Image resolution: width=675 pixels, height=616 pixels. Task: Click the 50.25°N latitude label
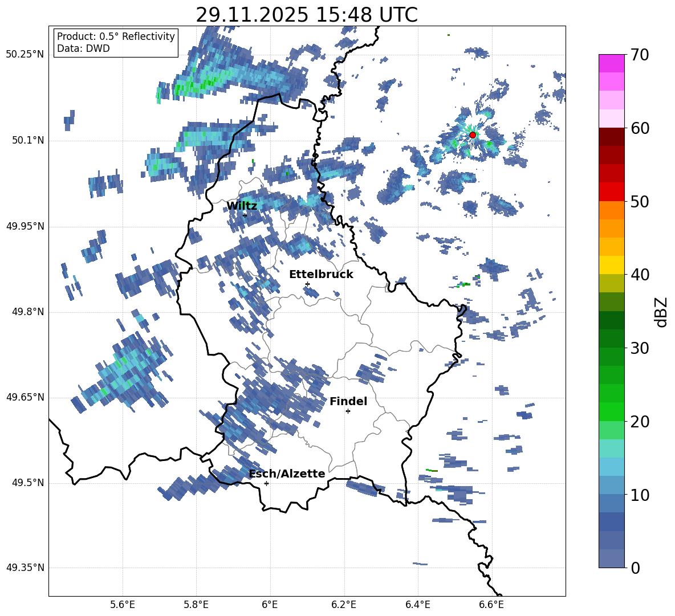pos(25,55)
